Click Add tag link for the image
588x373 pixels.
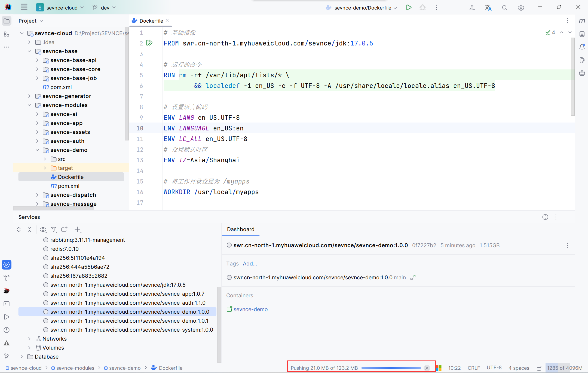(x=249, y=263)
